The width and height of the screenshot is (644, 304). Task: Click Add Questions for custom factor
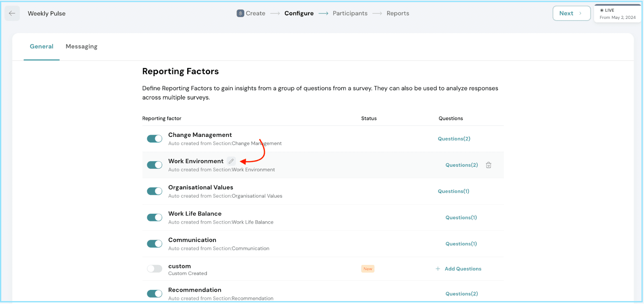pyautogui.click(x=462, y=269)
